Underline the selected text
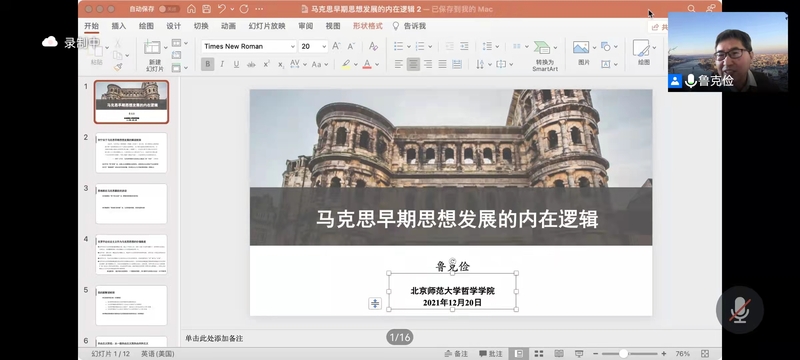800x360 pixels. (x=236, y=64)
